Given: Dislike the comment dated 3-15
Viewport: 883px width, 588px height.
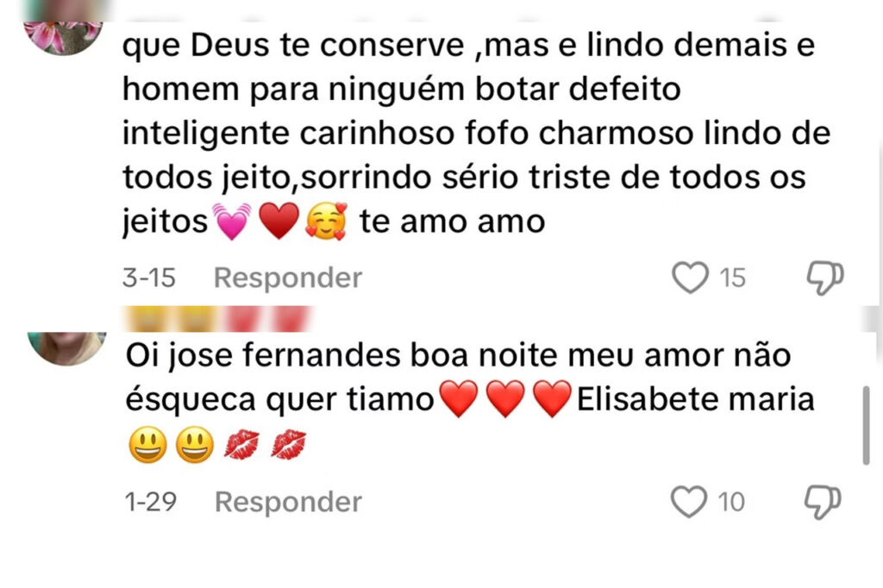Looking at the screenshot, I should [x=825, y=278].
